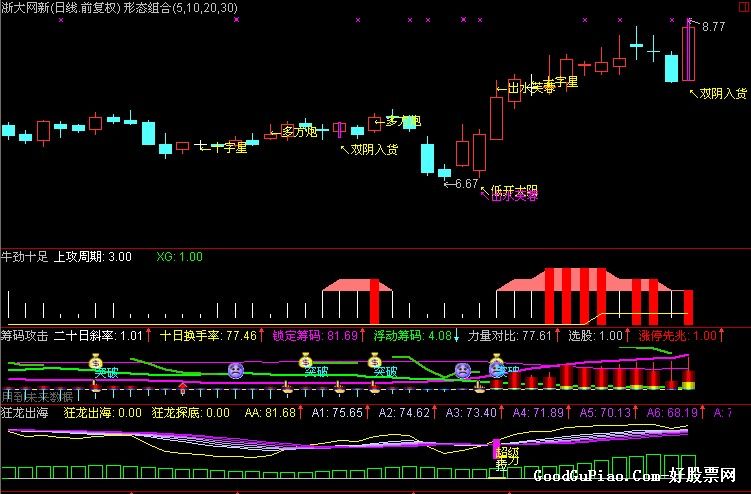Click the 超级 signal label in 狂龙出海 panel
This screenshot has height=494, width=751.
(508, 452)
